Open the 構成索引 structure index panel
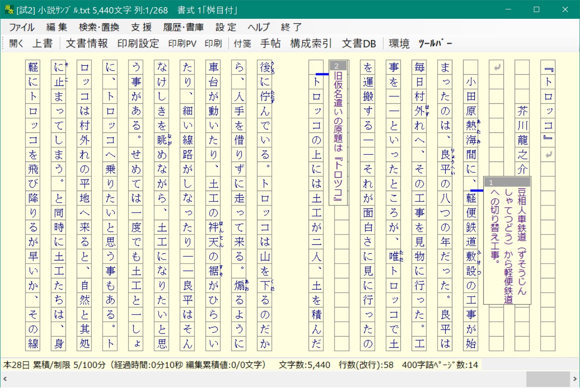 (309, 43)
